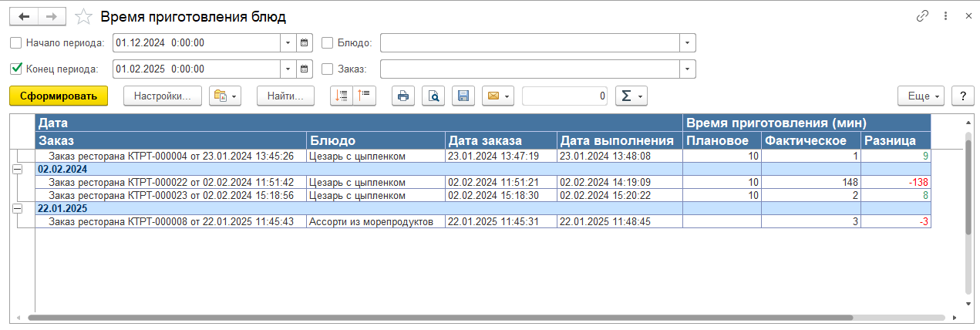Collapse all groups toolbar icon

pos(364,96)
